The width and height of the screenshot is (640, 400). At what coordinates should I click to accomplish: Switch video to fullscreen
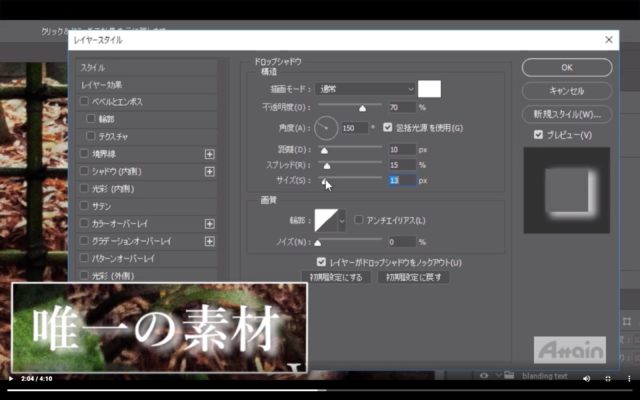[x=608, y=379]
